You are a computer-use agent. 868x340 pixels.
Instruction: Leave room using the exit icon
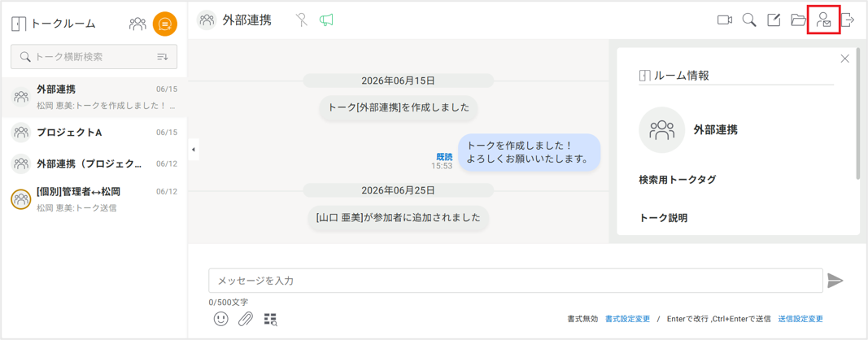tap(848, 20)
